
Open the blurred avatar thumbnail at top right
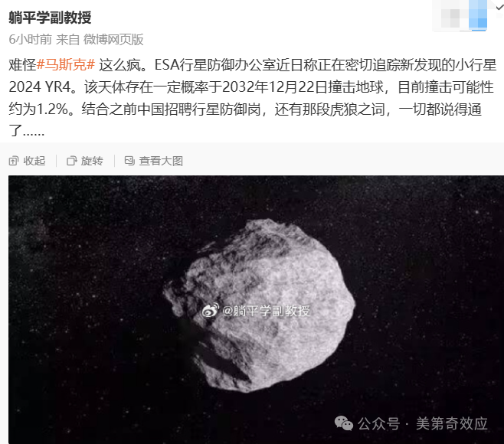[x=460, y=15]
